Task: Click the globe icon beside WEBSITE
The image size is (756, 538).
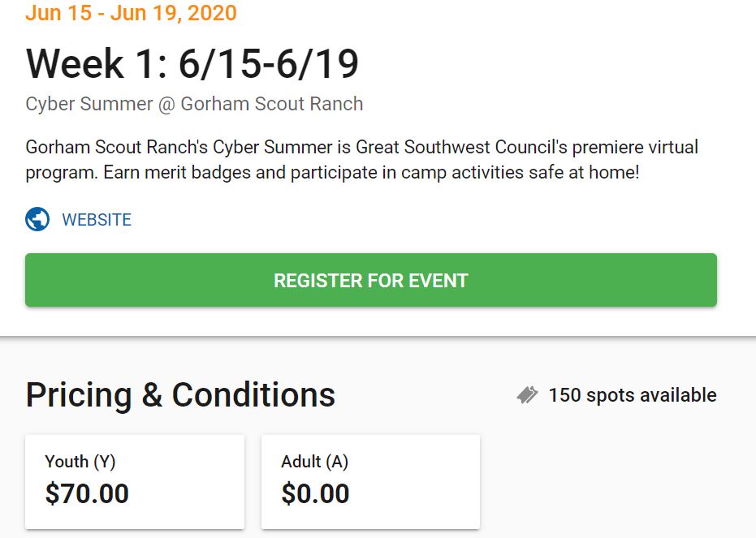Action: point(37,219)
